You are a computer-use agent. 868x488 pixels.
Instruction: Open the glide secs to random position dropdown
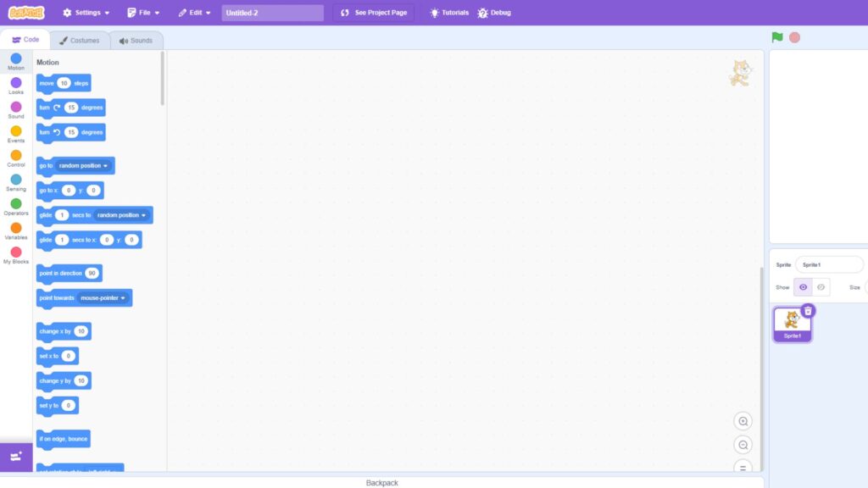(122, 214)
